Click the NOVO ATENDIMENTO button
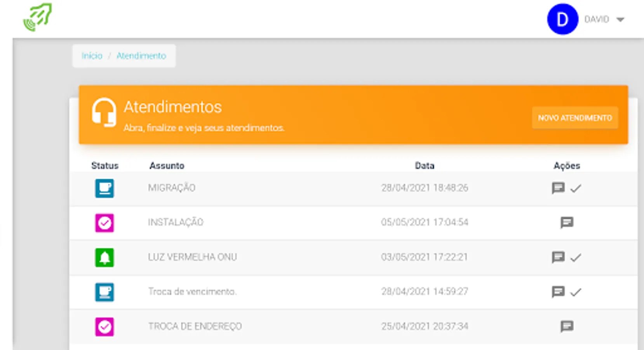 pos(575,117)
